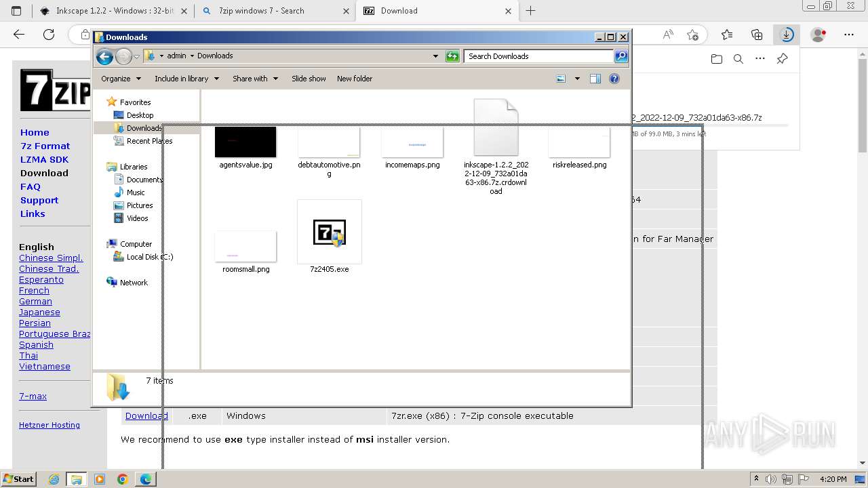Open Documents library in navigation pane
This screenshot has height=488, width=868.
tap(144, 180)
